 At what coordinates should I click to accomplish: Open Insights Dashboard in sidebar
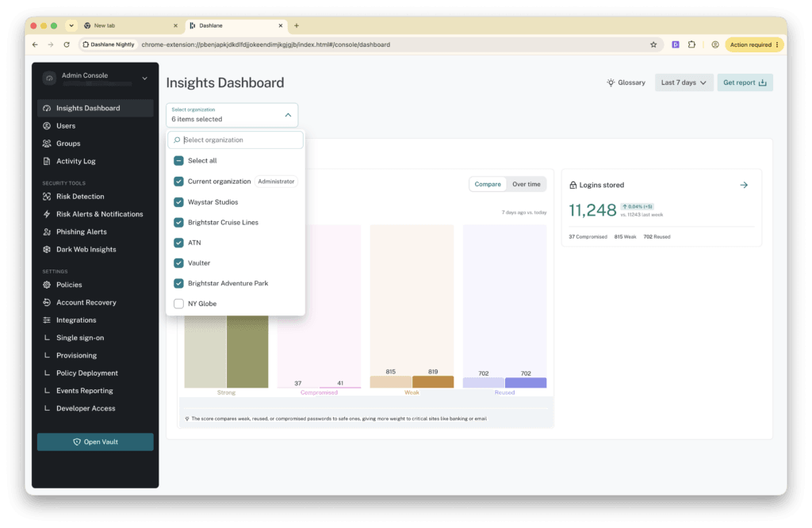(95, 108)
